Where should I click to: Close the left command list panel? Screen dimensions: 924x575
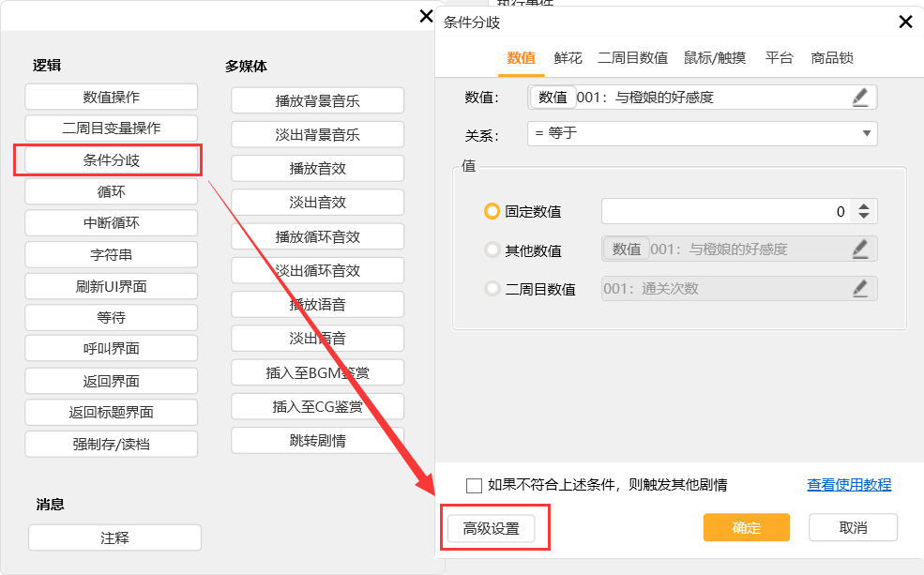coord(425,16)
